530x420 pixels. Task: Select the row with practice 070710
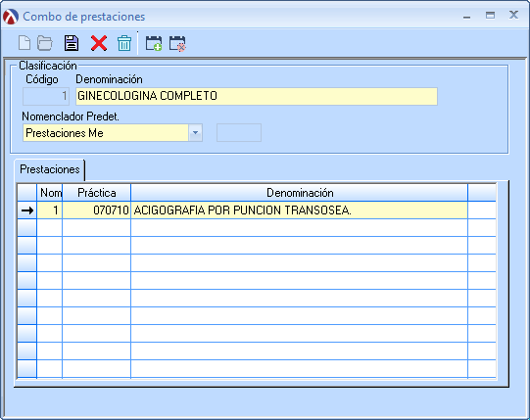tap(257, 210)
